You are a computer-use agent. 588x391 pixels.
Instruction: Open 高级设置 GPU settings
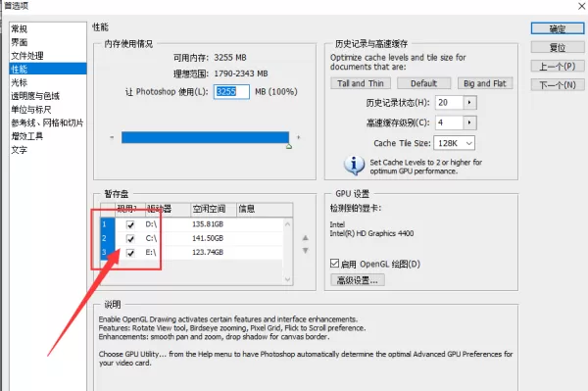(x=358, y=280)
